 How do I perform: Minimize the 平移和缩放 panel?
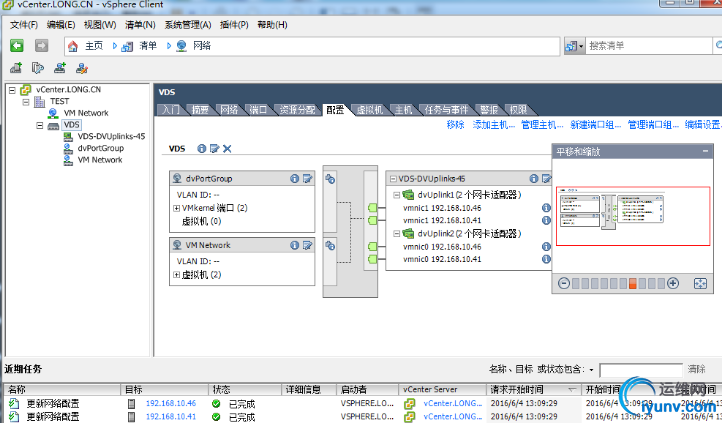pos(705,151)
